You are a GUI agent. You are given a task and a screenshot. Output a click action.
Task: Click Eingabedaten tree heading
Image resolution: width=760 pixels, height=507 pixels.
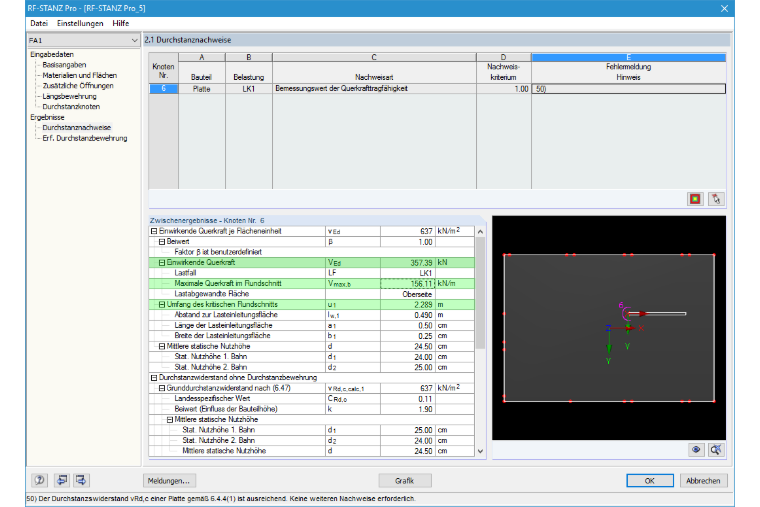52,54
